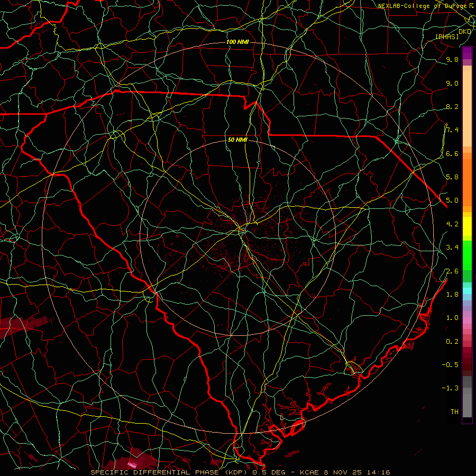Screen dimensions: 476x476
Task: Select the 4.2 color scale value
Action: click(452, 224)
